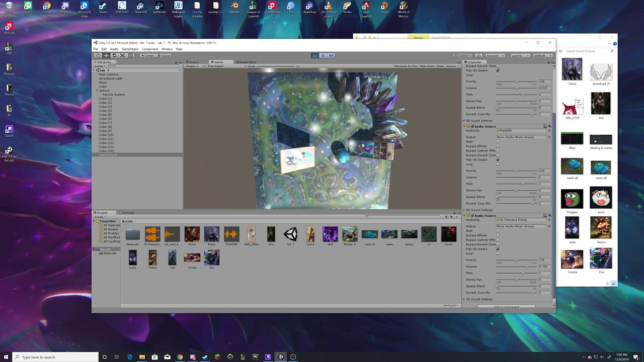The image size is (644, 362).
Task: Click the Windows Start button
Action: 6,357
